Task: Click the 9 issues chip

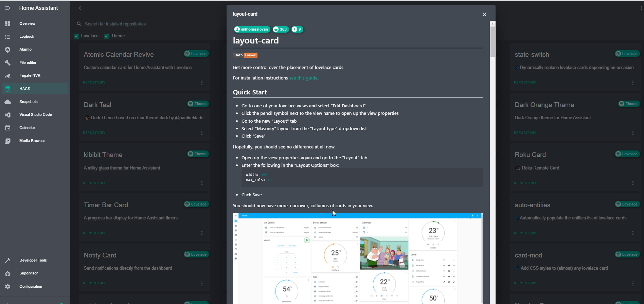Action: pos(297,29)
